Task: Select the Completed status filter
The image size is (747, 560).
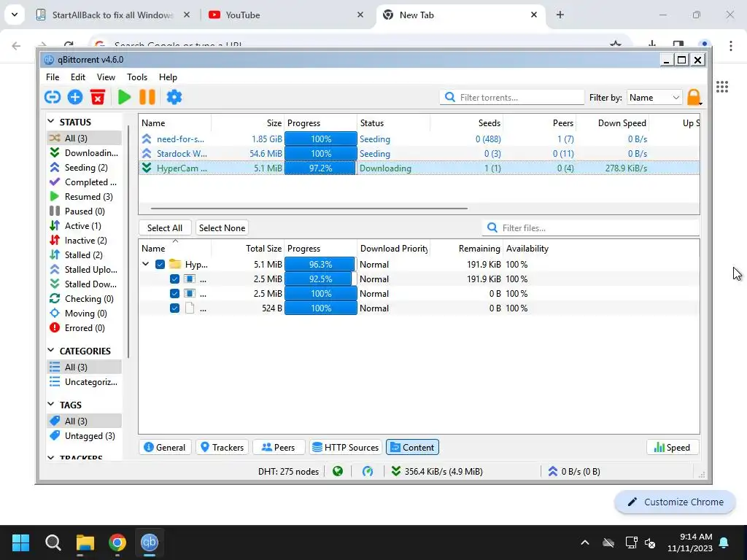Action: [84, 182]
